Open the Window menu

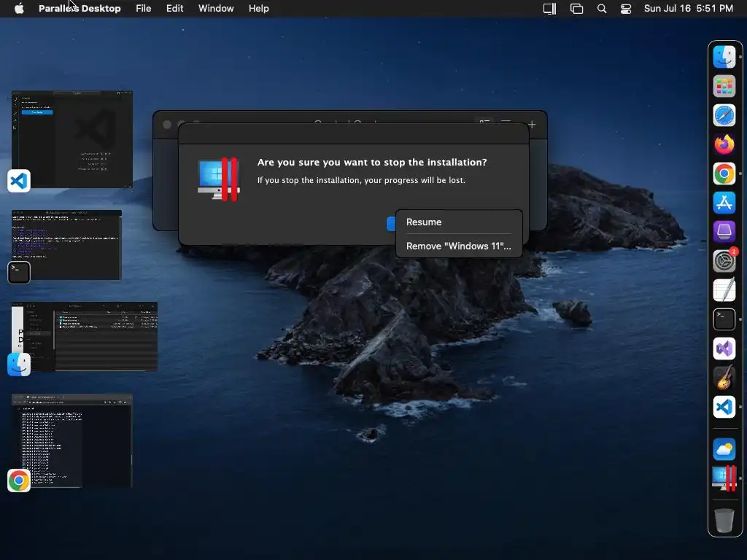point(216,9)
